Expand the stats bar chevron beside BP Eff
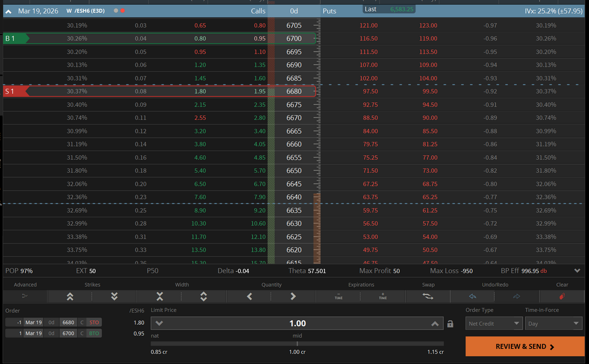589x364 pixels. (x=577, y=271)
